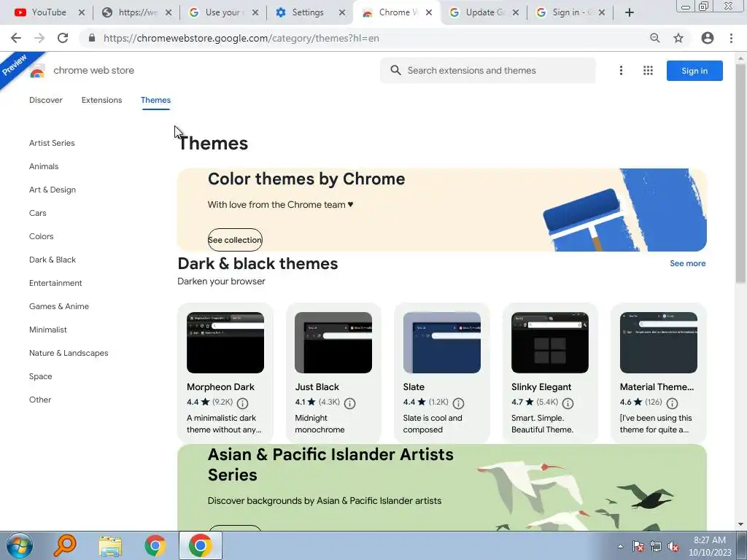Click info icon on Material Theme card
Viewport: 747px width, 560px height.
tap(672, 403)
